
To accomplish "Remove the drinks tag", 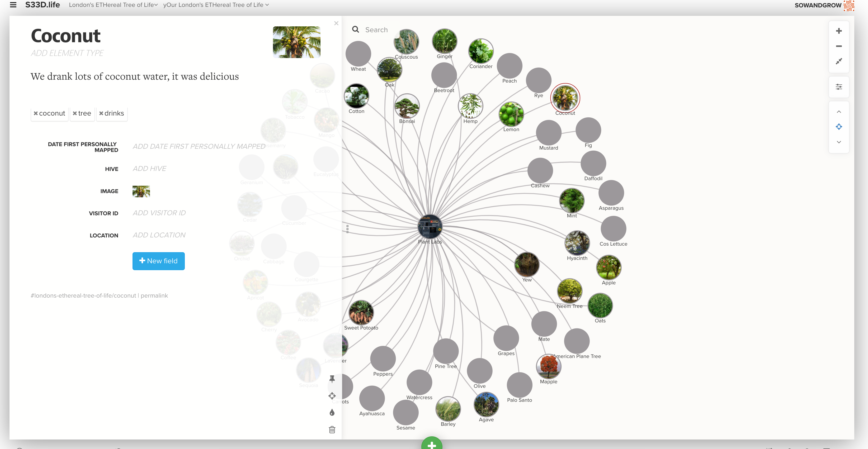I will (101, 113).
